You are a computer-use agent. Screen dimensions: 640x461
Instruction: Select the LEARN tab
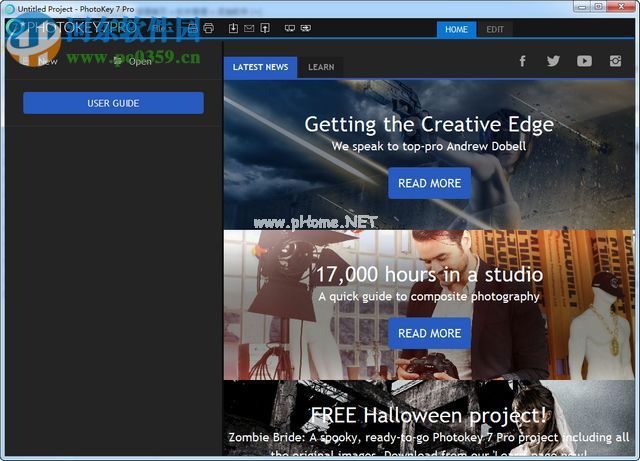coord(321,67)
